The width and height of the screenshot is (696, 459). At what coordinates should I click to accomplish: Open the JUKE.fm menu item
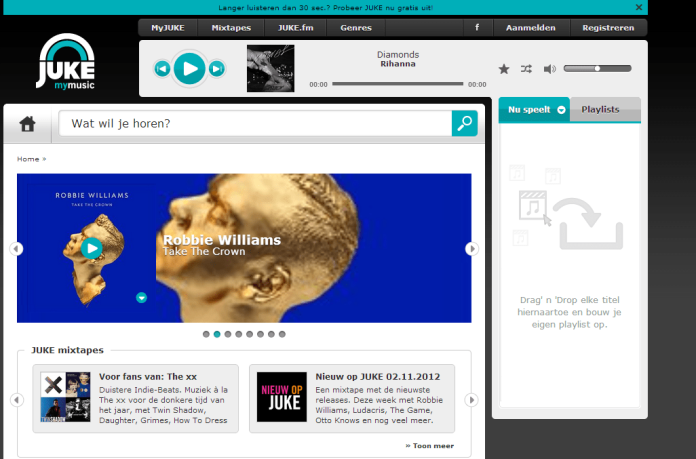(x=296, y=28)
